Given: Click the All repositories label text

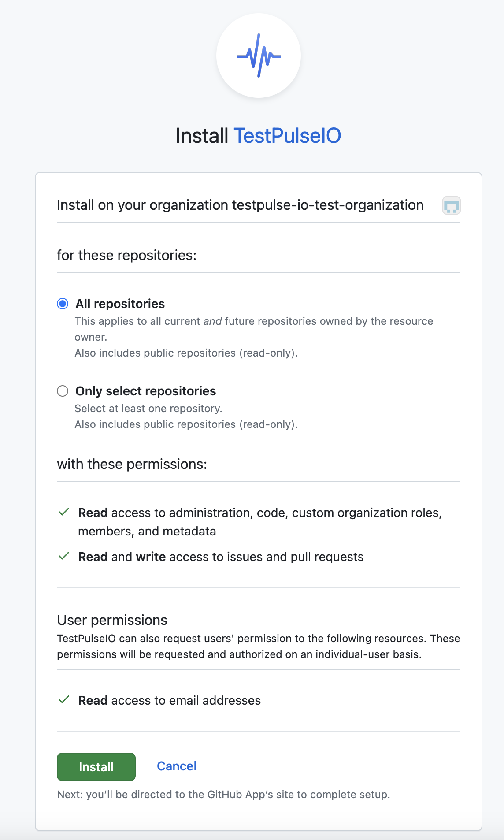Looking at the screenshot, I should (x=120, y=304).
